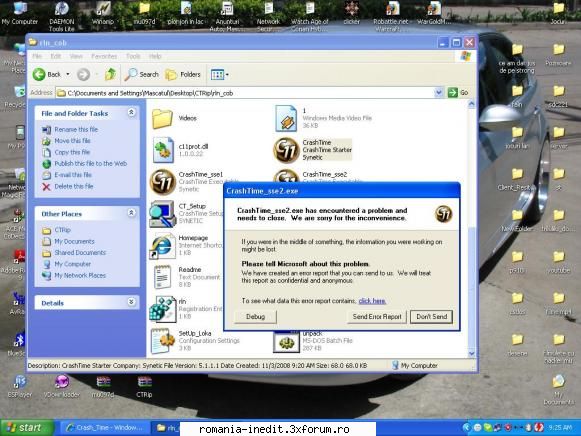
Task: Open BSPlayer desktop shortcut
Action: [x=20, y=386]
